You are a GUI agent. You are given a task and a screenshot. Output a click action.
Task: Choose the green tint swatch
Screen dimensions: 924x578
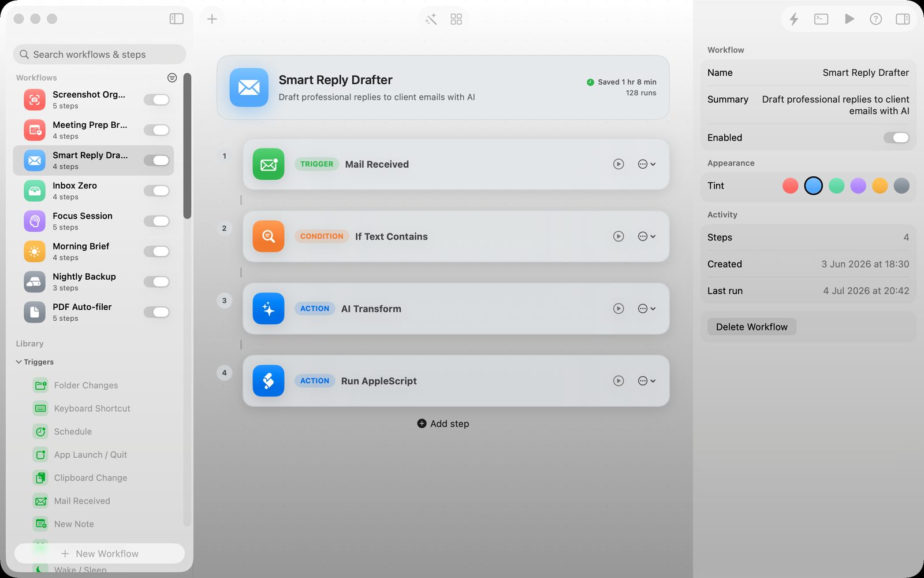(x=836, y=186)
